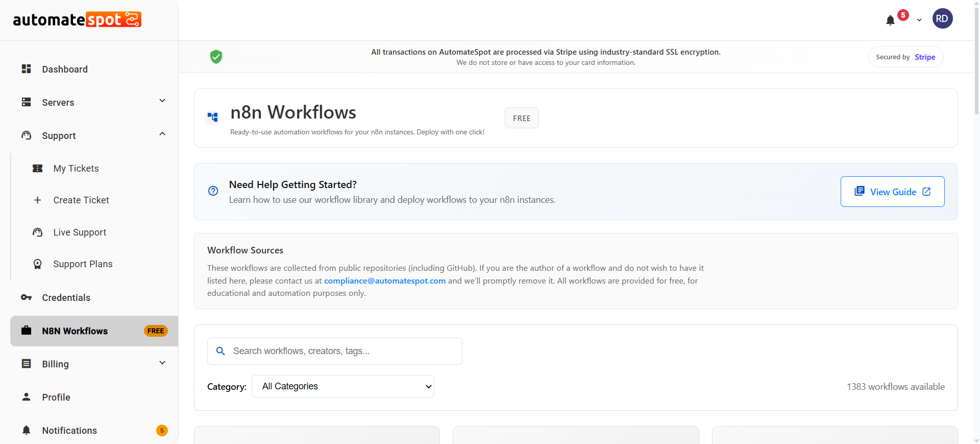The width and height of the screenshot is (980, 444).
Task: Open the notification bell in header
Action: (x=890, y=20)
